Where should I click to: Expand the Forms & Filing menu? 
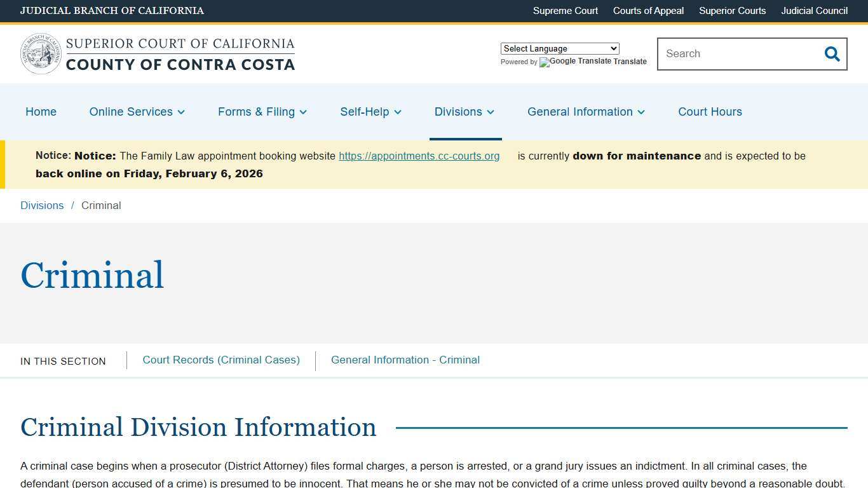click(262, 112)
